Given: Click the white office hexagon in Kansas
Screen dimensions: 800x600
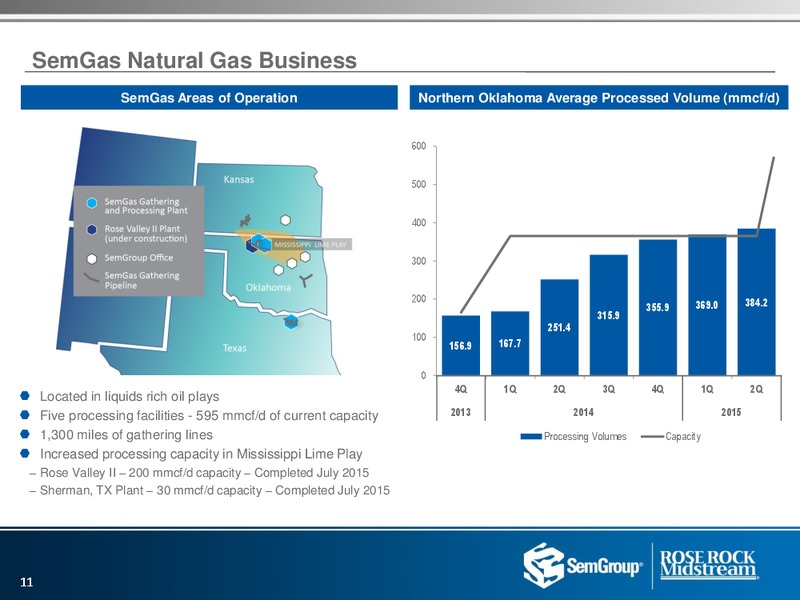Looking at the screenshot, I should pyautogui.click(x=286, y=220).
